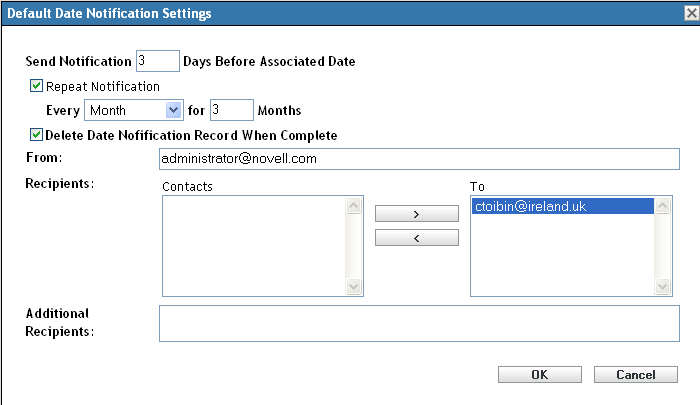Focus the repeat duration Months field
Screen dimensions: 700x405
232,110
